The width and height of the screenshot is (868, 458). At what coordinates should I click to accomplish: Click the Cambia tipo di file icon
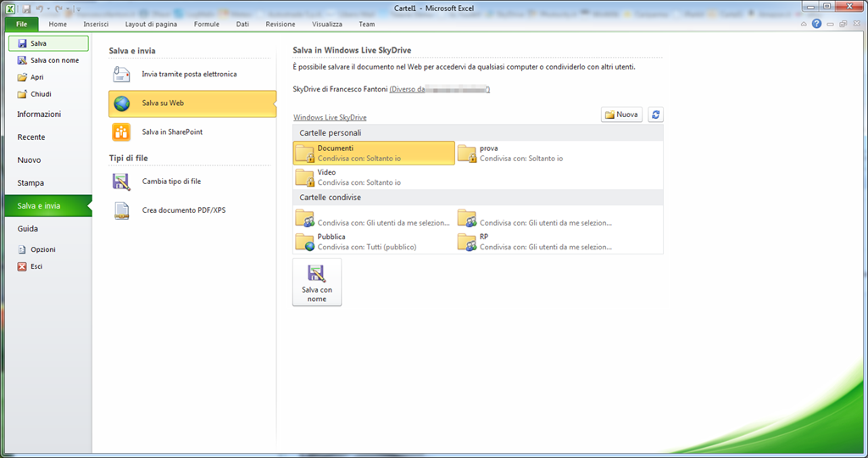(x=121, y=182)
